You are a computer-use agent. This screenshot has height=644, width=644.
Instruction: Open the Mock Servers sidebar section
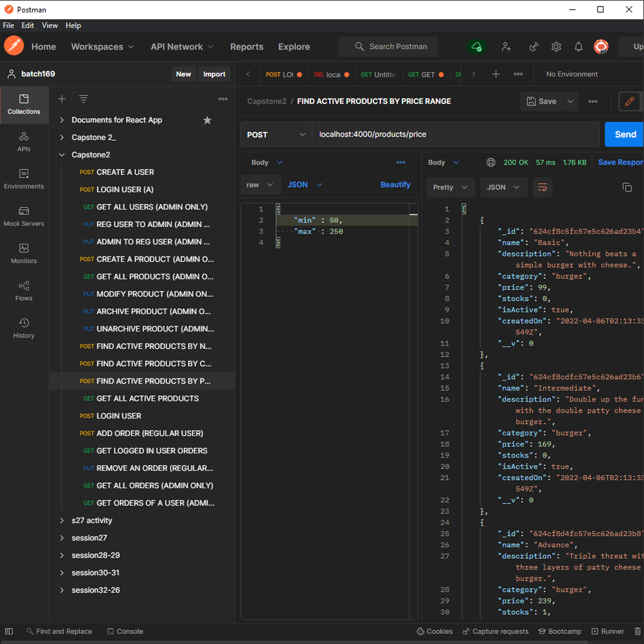click(x=24, y=216)
